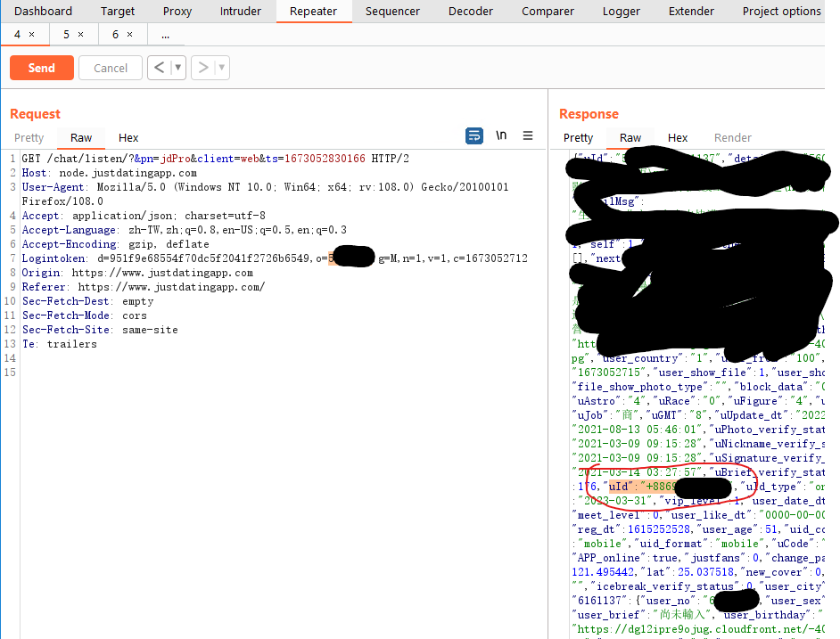Screen dimensions: 840x639
Task: Go forward to next request in history
Action: (x=203, y=68)
